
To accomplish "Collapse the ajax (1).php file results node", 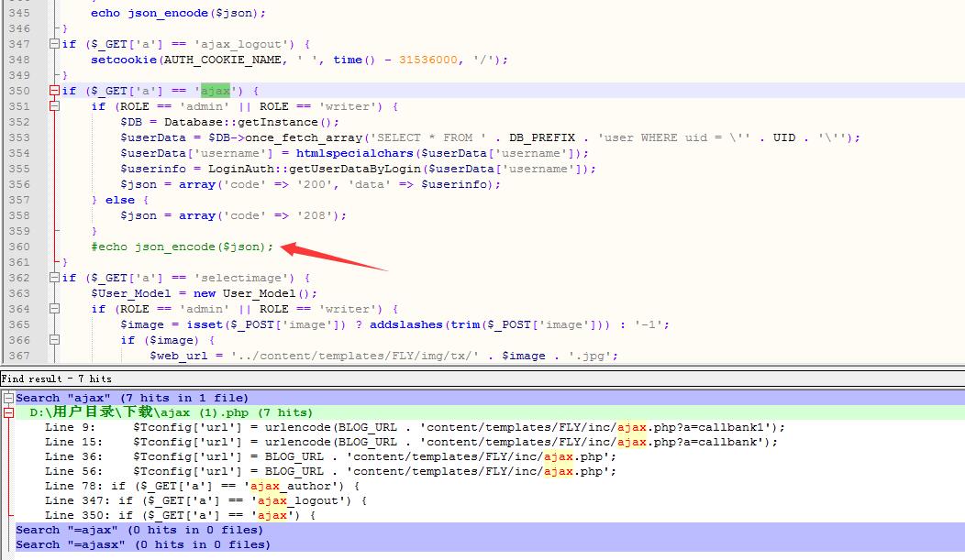I will 8,412.
